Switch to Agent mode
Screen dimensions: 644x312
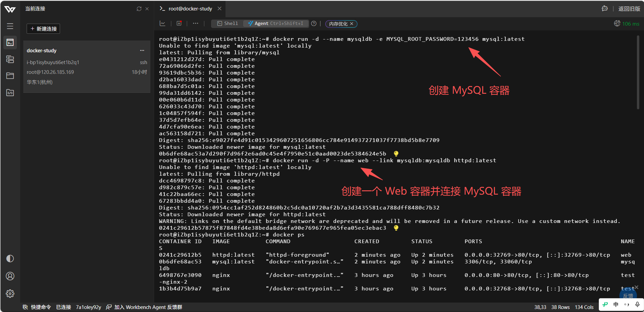coord(275,24)
